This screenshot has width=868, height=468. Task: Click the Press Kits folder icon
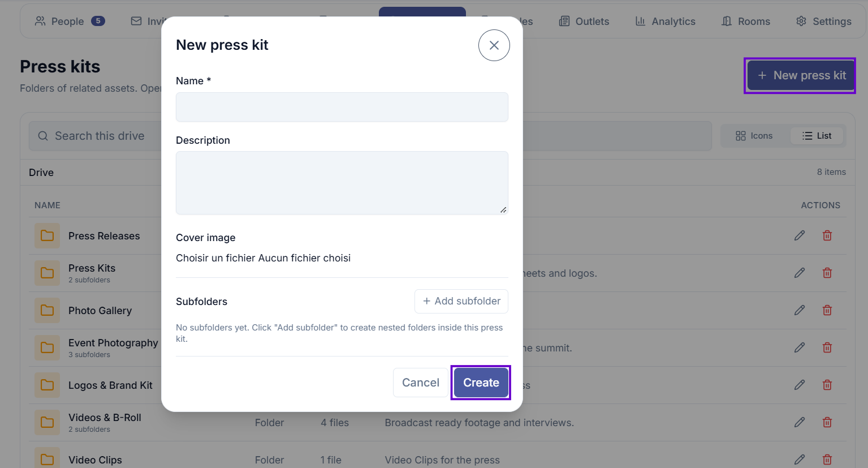tap(47, 273)
